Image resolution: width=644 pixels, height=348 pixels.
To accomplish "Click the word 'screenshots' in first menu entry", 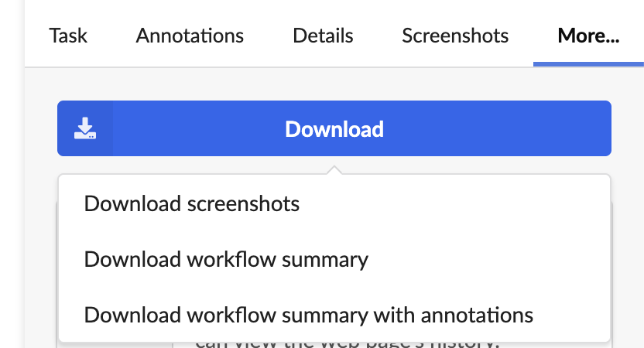I will (x=243, y=203).
